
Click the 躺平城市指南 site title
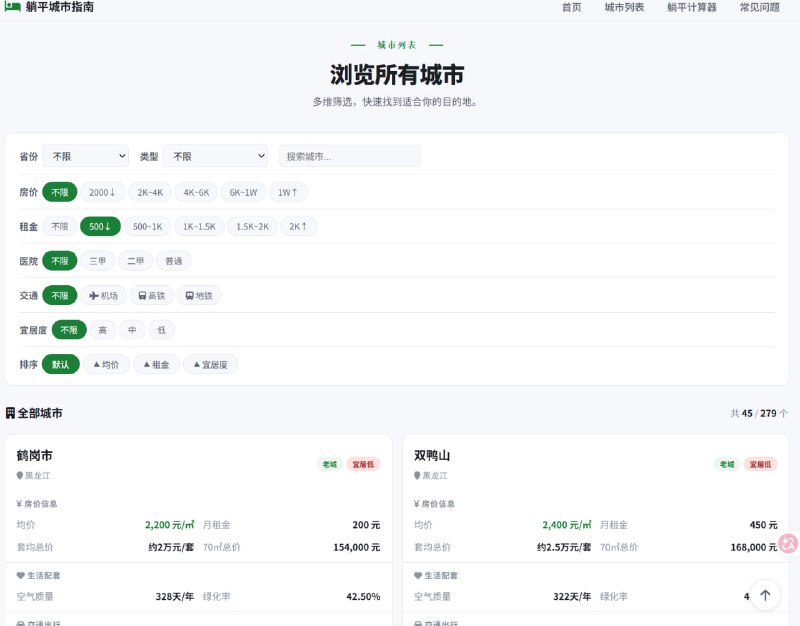60,7
